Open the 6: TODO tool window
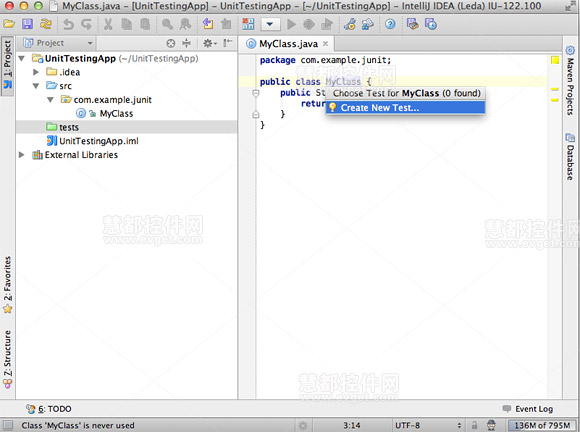The height and width of the screenshot is (432, 580). coord(49,409)
